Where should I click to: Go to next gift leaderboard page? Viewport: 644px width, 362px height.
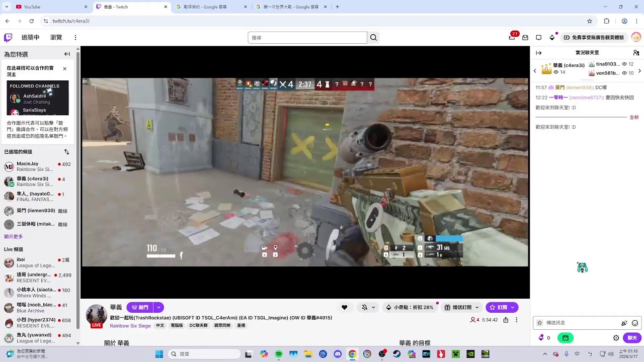(639, 71)
